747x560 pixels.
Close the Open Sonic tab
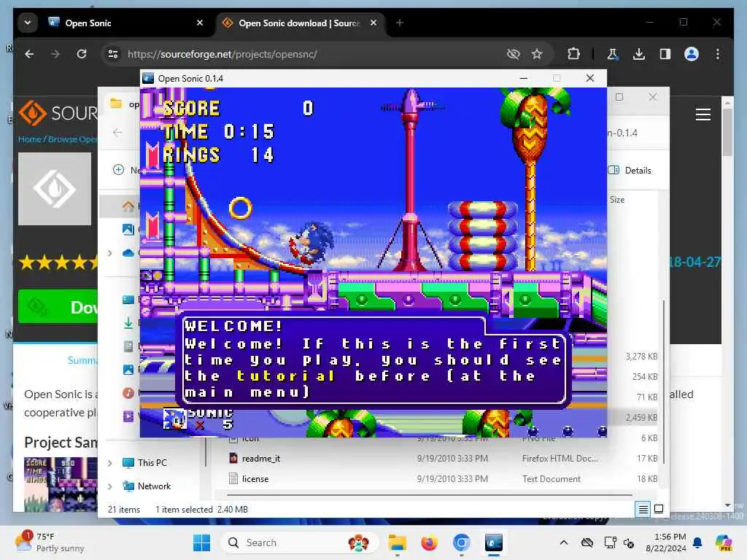[200, 23]
